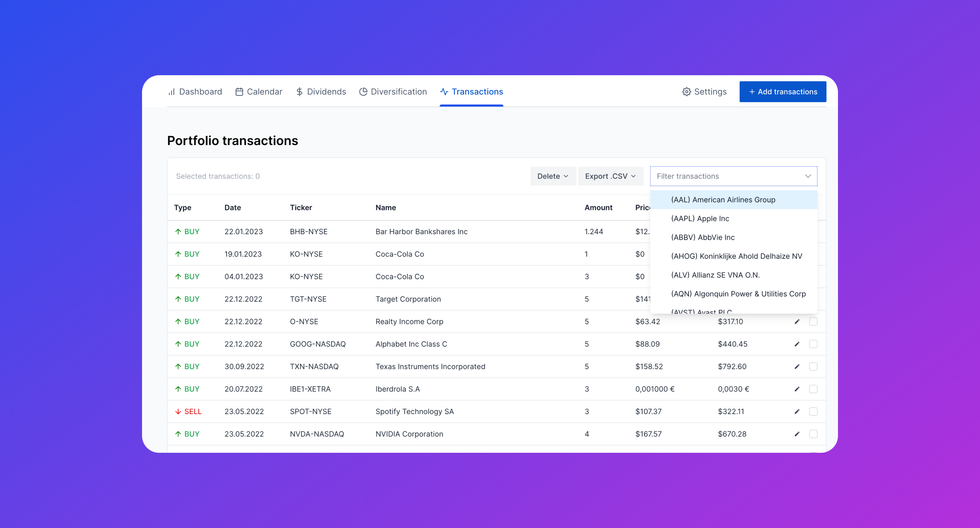Image resolution: width=980 pixels, height=528 pixels.
Task: Click edit pencil for Spotify Technology SA
Action: tap(797, 411)
